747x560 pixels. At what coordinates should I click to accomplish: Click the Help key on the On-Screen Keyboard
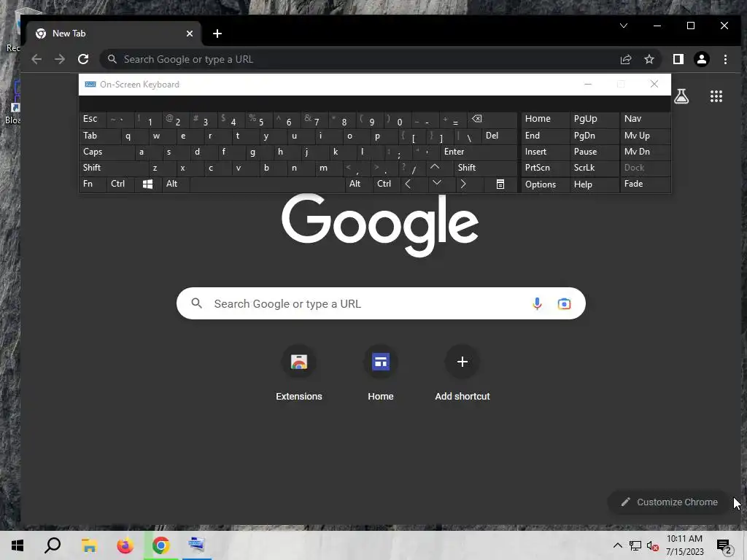(594, 184)
